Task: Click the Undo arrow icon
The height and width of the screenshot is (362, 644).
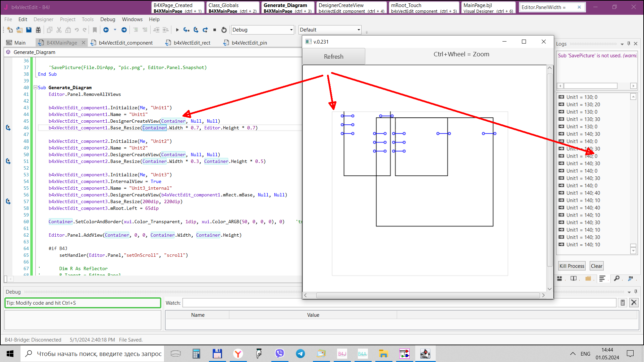Action: (77, 30)
